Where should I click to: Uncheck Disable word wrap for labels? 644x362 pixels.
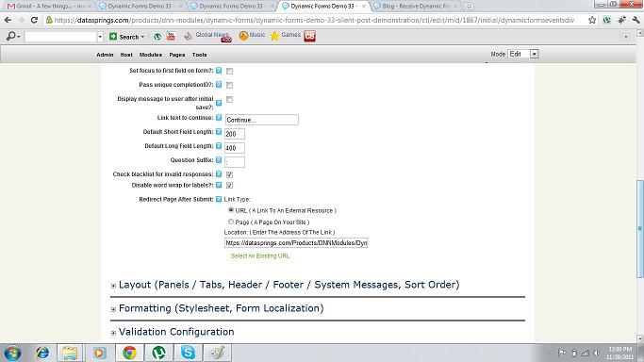point(229,186)
